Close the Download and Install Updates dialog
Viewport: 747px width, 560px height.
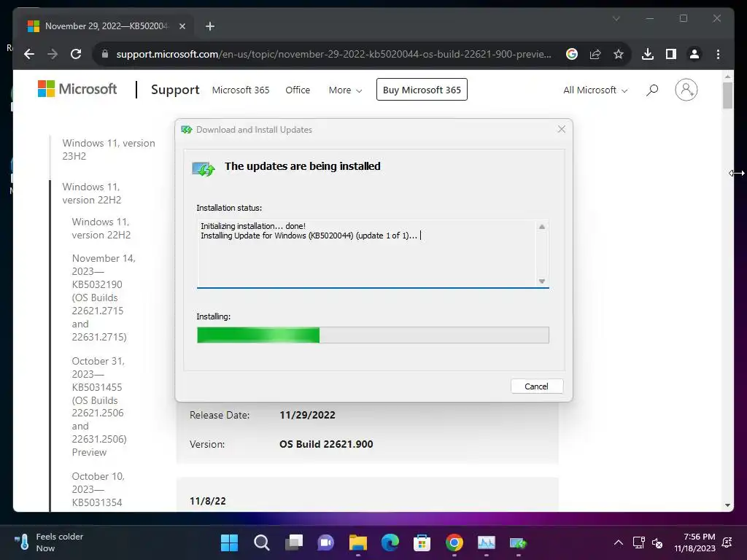pyautogui.click(x=562, y=130)
